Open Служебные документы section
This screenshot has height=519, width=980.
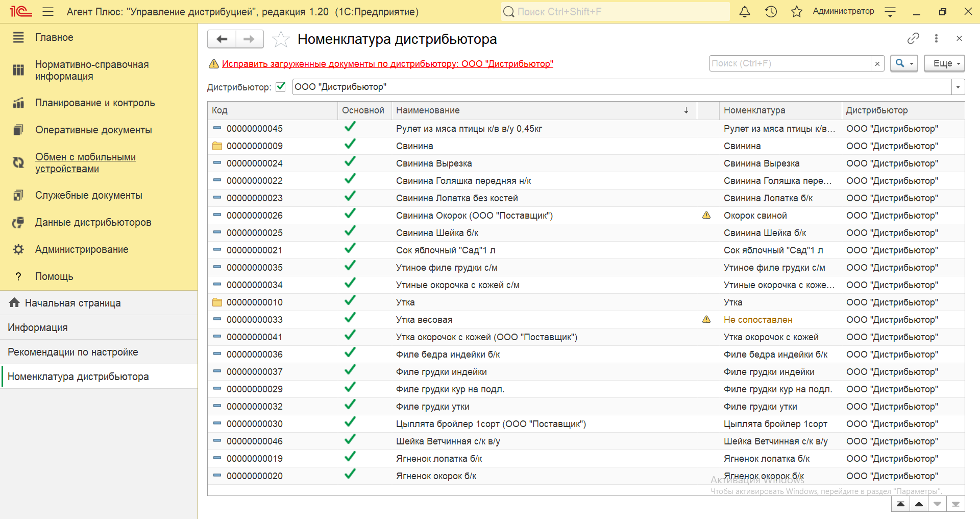click(89, 195)
